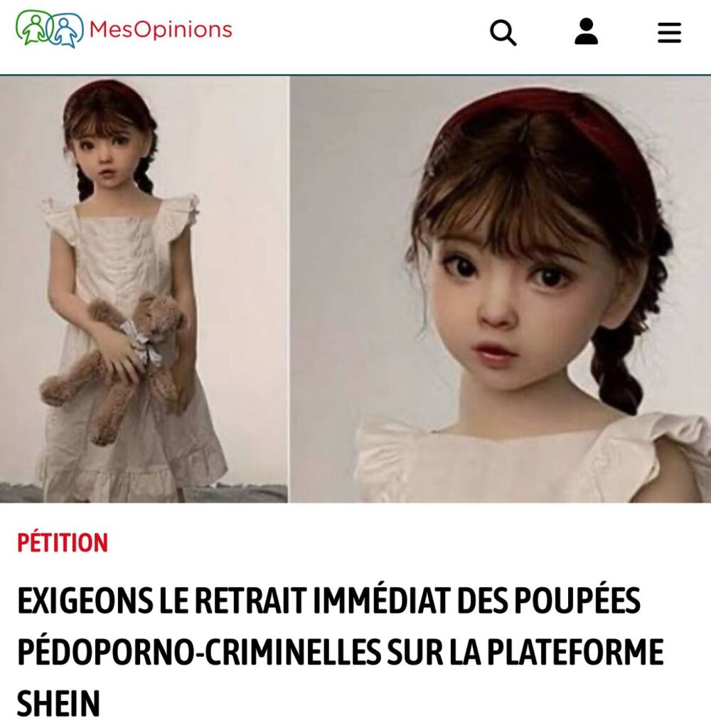Open the right close-up doll photo
The image size is (711, 728).
tap(500, 289)
